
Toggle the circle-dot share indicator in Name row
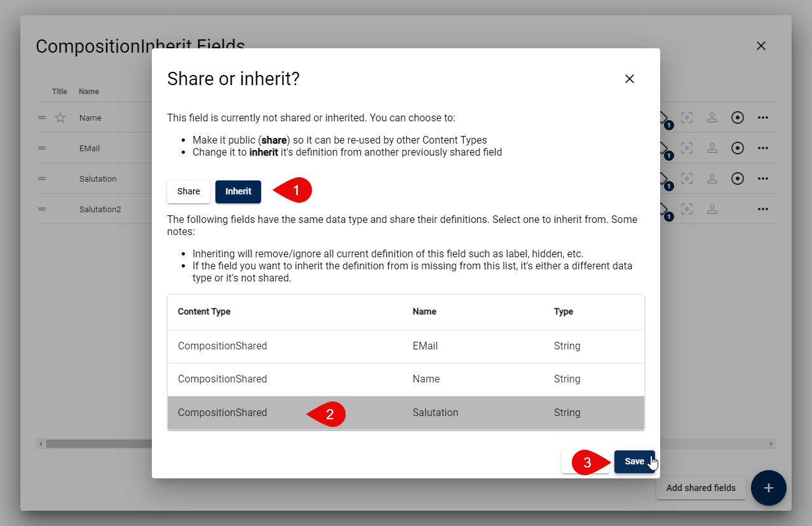[x=737, y=118]
